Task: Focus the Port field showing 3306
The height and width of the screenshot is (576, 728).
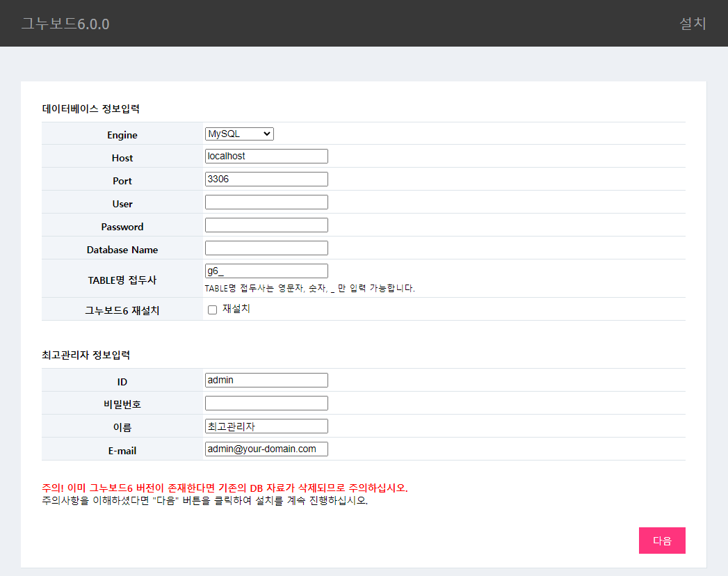Action: [266, 179]
